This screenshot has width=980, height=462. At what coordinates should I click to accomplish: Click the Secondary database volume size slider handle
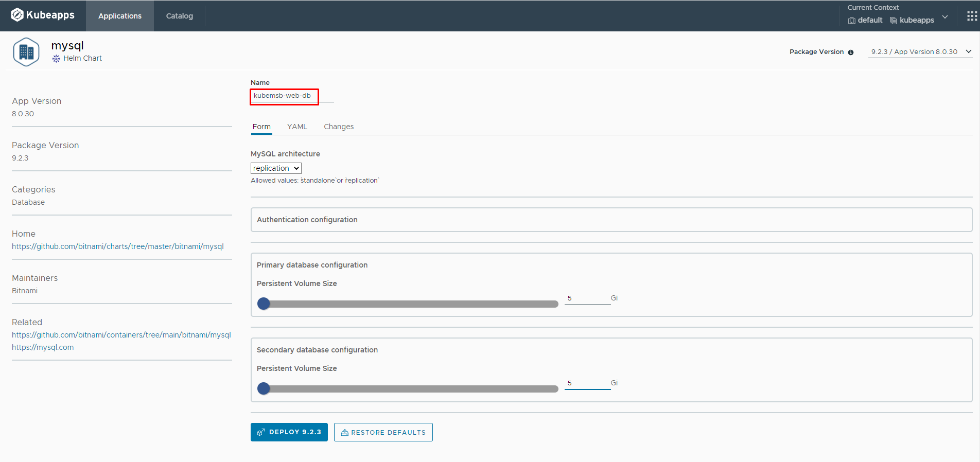(264, 388)
